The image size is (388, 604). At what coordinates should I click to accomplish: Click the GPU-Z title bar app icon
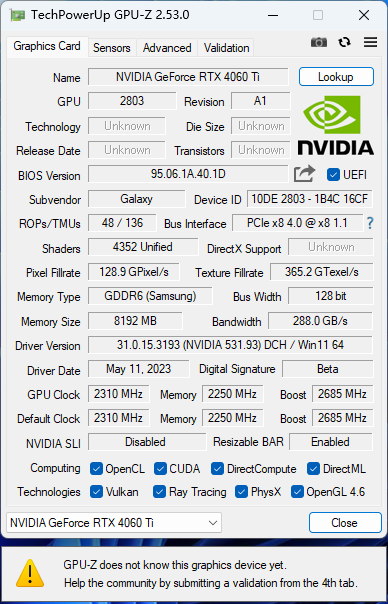(18, 15)
